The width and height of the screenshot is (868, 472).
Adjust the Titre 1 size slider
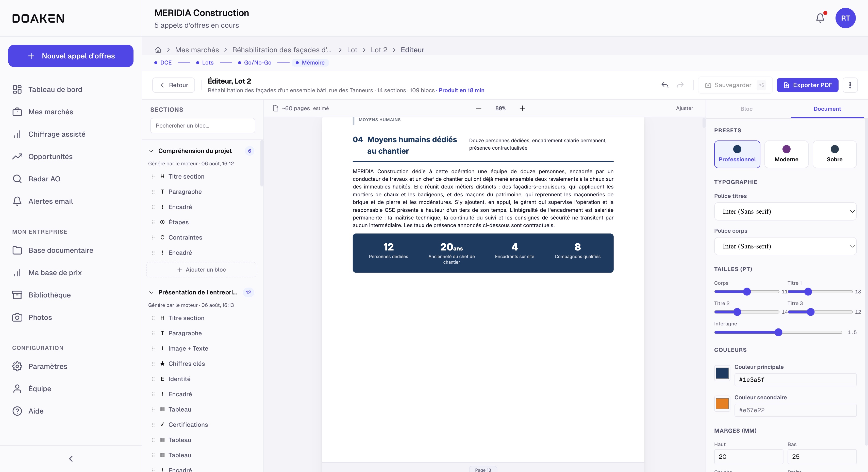click(x=820, y=292)
